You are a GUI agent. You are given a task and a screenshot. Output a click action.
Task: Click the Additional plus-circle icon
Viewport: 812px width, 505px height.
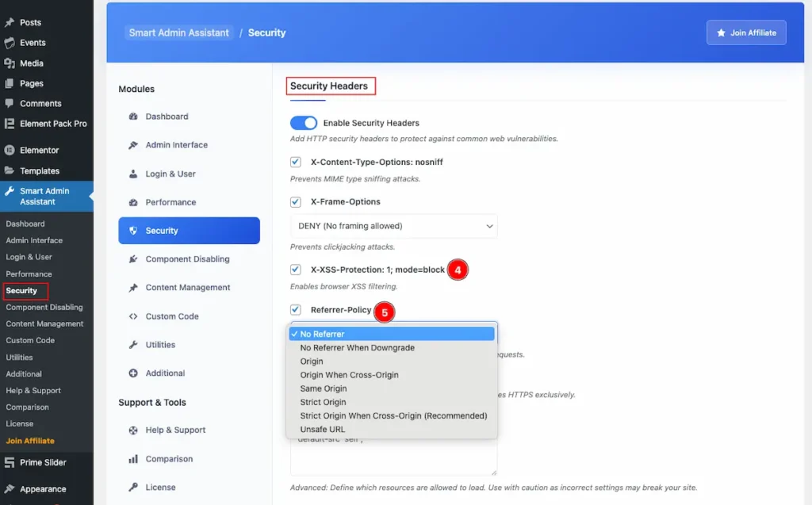coord(133,373)
